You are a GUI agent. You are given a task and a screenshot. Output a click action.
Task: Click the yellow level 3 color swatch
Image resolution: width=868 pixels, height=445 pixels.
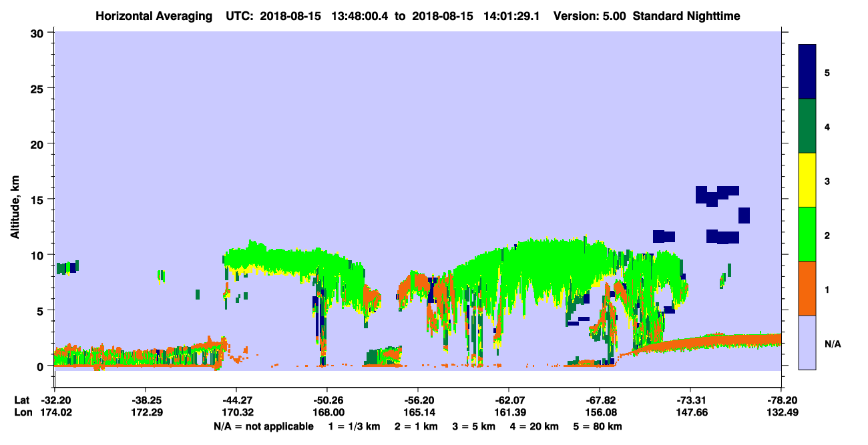(x=807, y=180)
